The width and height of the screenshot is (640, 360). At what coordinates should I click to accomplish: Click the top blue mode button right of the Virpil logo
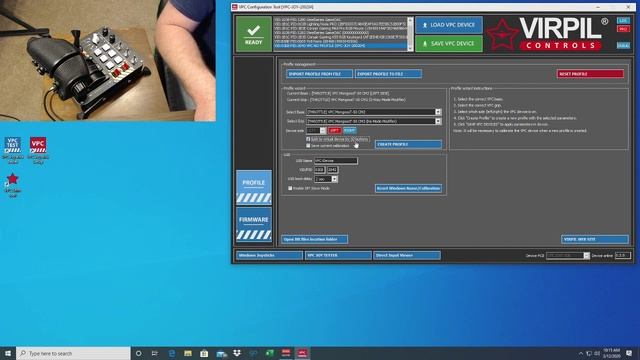623,20
